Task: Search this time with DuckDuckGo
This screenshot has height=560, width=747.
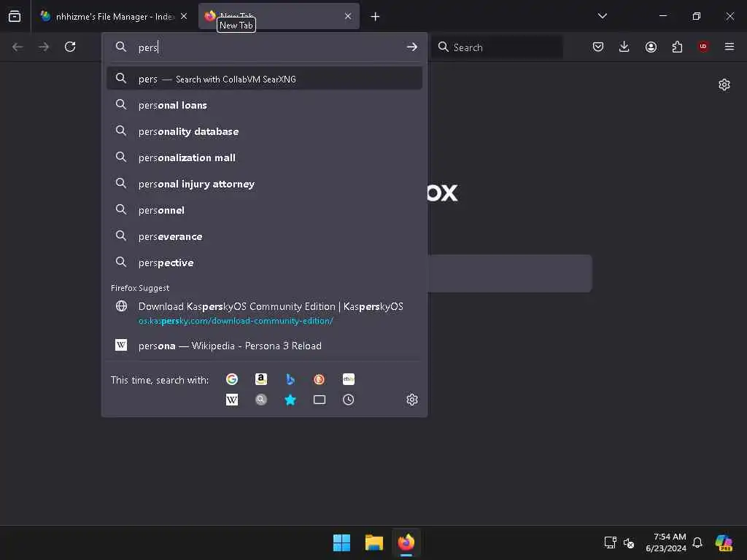Action: (x=320, y=379)
